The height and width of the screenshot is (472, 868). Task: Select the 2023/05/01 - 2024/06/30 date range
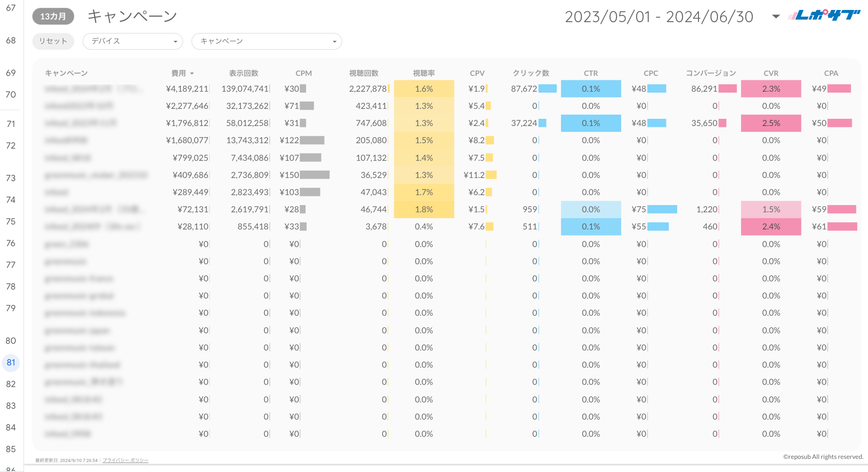tap(659, 17)
